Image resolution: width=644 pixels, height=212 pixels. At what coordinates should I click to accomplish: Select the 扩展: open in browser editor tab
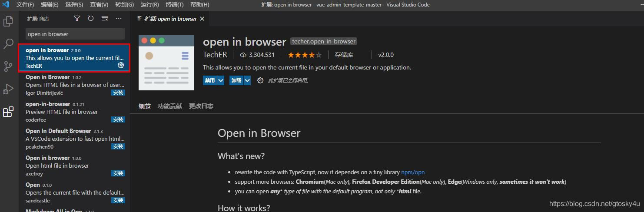click(170, 19)
